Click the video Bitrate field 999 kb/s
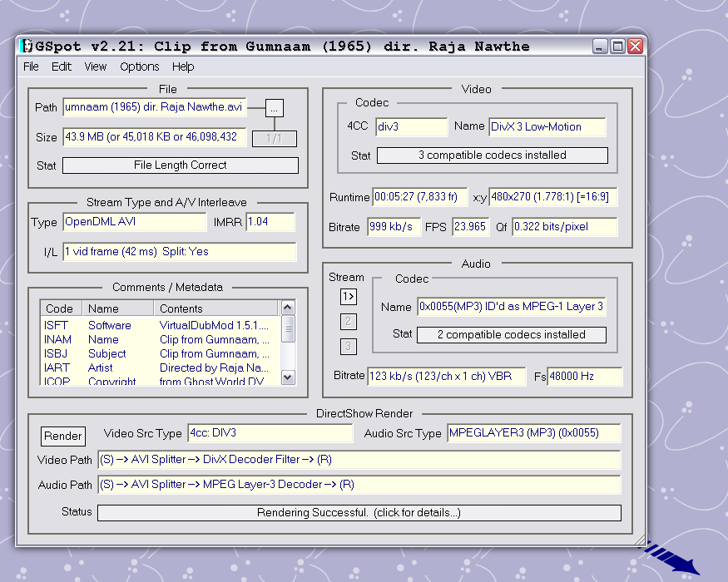This screenshot has width=728, height=582. [x=394, y=226]
